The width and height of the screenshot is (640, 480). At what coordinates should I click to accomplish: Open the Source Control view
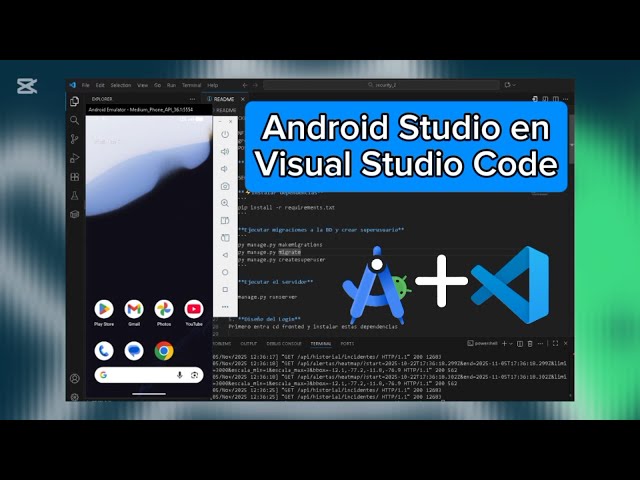[x=74, y=139]
